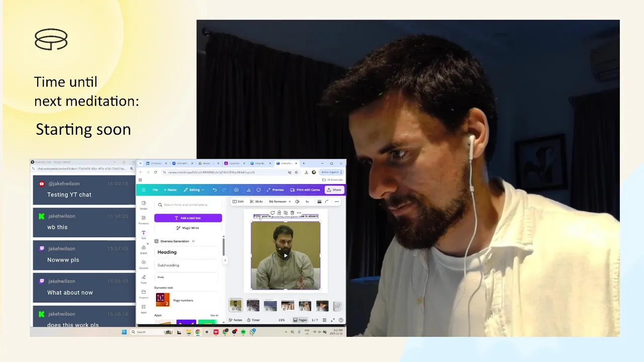The width and height of the screenshot is (644, 362).
Task: Open the Brand panel in the sidebar
Action: [x=143, y=249]
